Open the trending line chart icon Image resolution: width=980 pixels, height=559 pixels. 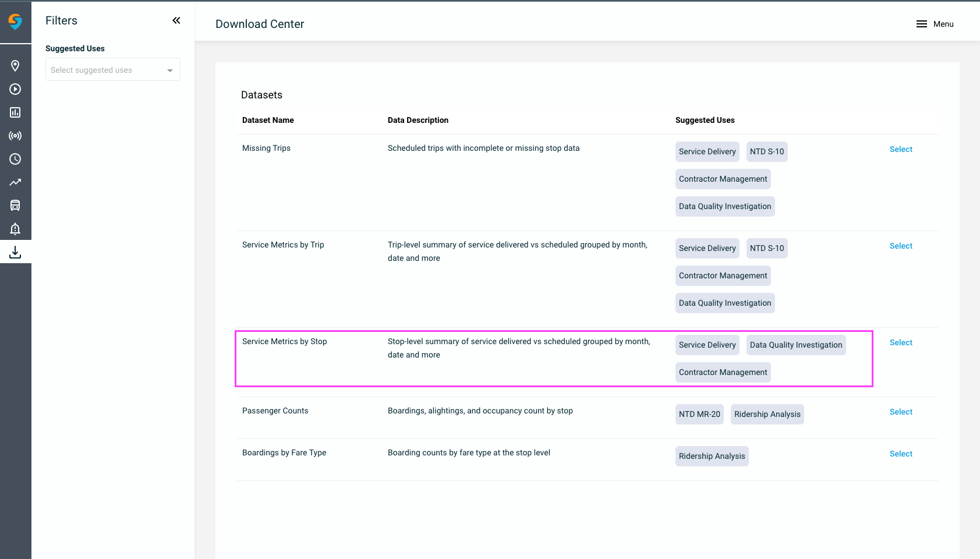coord(15,182)
